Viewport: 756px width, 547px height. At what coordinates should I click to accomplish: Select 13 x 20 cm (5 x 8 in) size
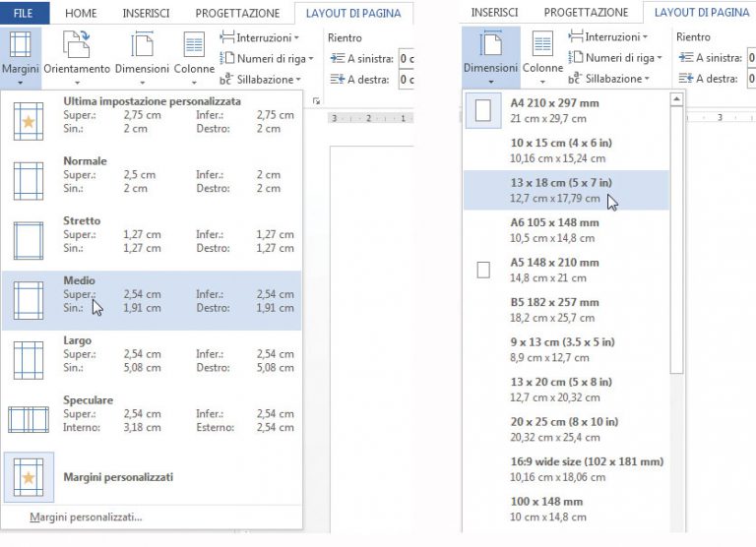click(x=567, y=390)
